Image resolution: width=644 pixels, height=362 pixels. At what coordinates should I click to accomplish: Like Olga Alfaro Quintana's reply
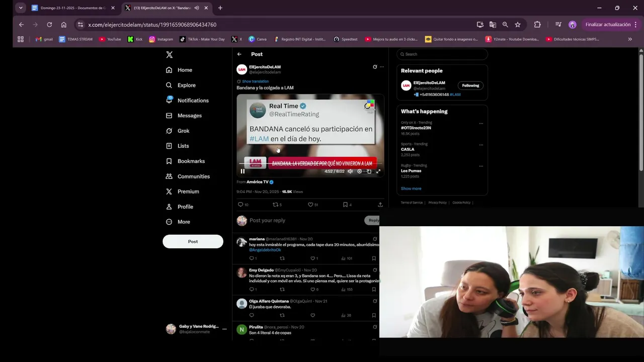(x=312, y=315)
